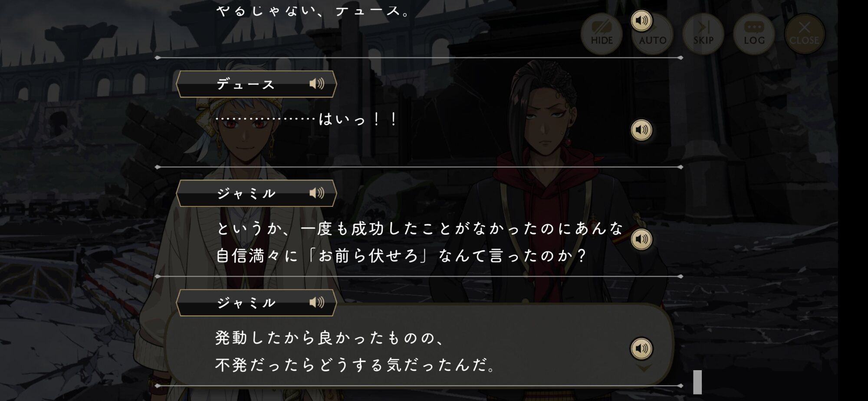Play voice beside second ジャミル name plate
Viewport: 868px width, 401px height.
317,302
